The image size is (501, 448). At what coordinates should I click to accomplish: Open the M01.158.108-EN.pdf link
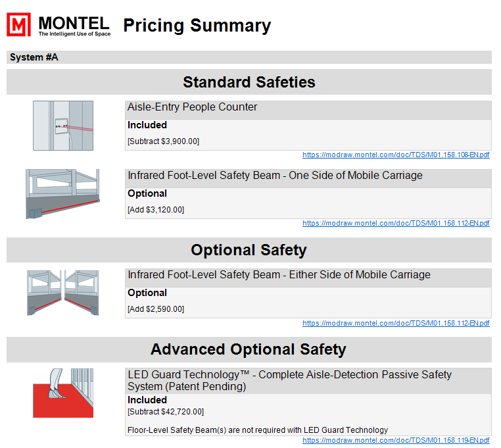click(x=396, y=155)
